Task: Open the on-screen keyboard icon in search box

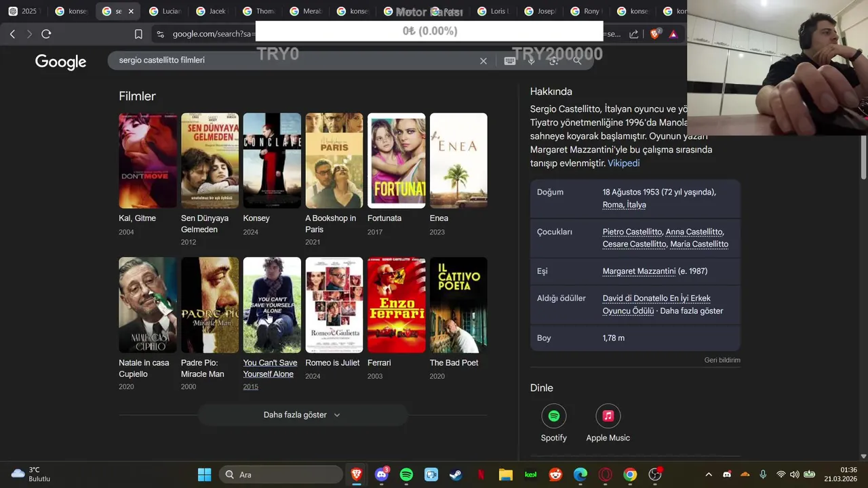Action: tap(510, 60)
